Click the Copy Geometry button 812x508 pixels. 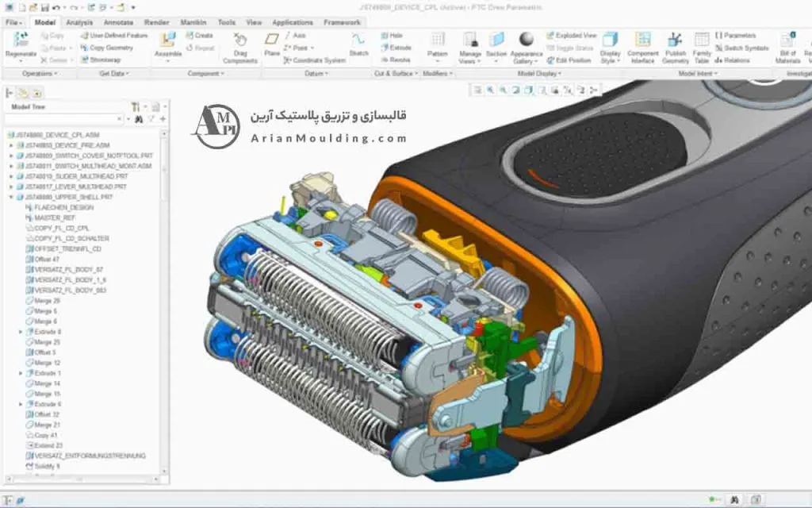pyautogui.click(x=107, y=48)
